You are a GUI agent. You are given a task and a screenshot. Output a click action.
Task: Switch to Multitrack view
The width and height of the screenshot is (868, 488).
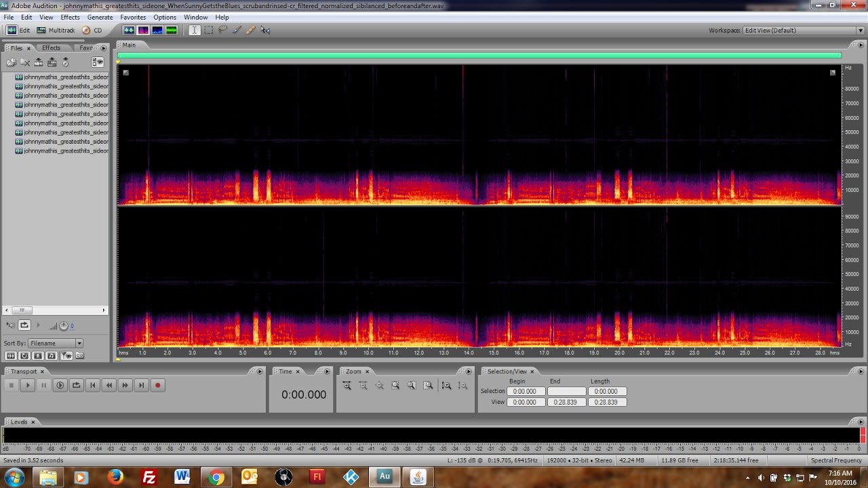pos(56,30)
